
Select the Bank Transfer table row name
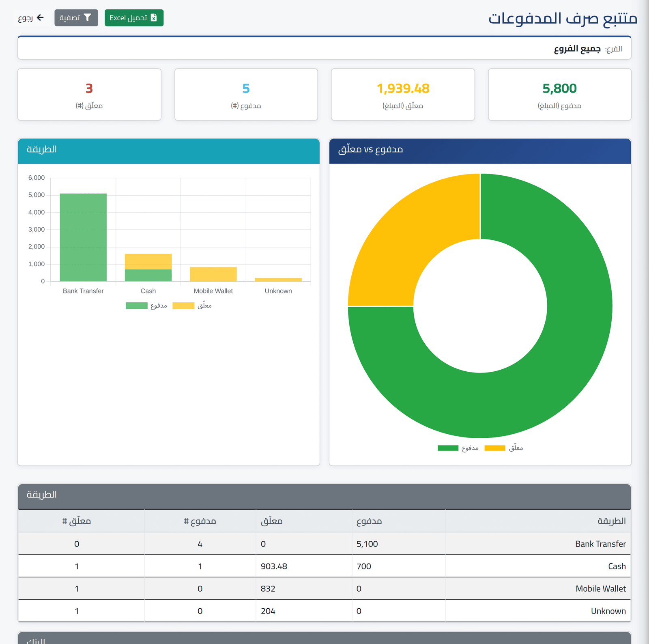600,544
